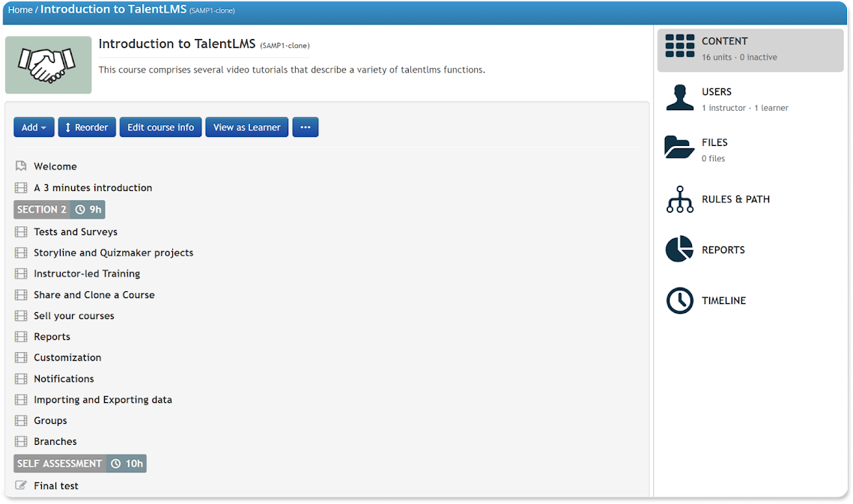
Task: Open the Add dropdown button
Action: pos(34,127)
